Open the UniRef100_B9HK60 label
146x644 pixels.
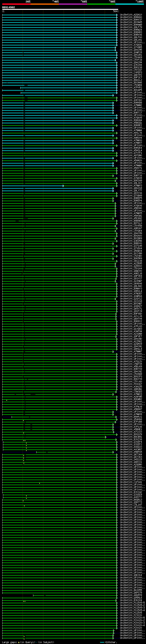point(131,17)
